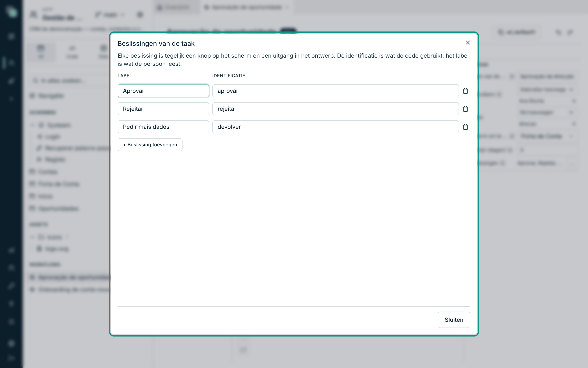Add a new decision with Beslissing toevoegen
The width and height of the screenshot is (588, 368).
pyautogui.click(x=150, y=145)
